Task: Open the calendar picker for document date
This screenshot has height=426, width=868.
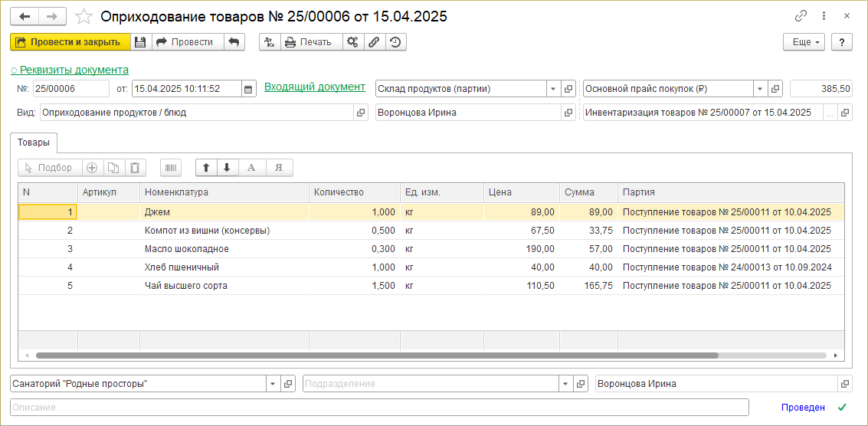Action: point(248,89)
